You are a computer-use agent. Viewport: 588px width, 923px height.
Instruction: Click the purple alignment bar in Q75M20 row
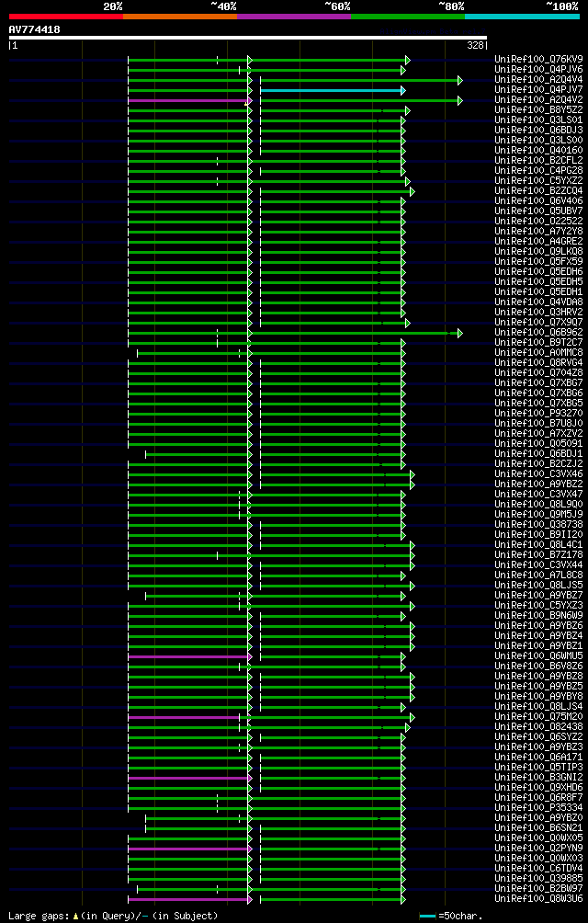pyautogui.click(x=184, y=717)
